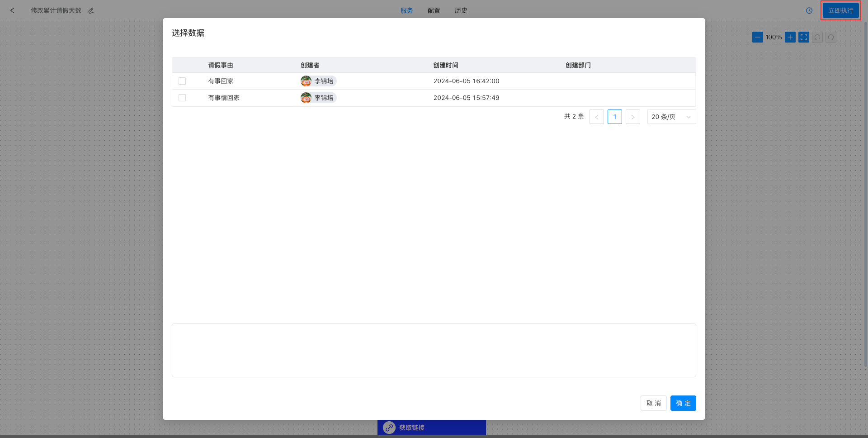This screenshot has height=438, width=868.
Task: Check the box for 有事情回家 row
Action: [x=182, y=98]
